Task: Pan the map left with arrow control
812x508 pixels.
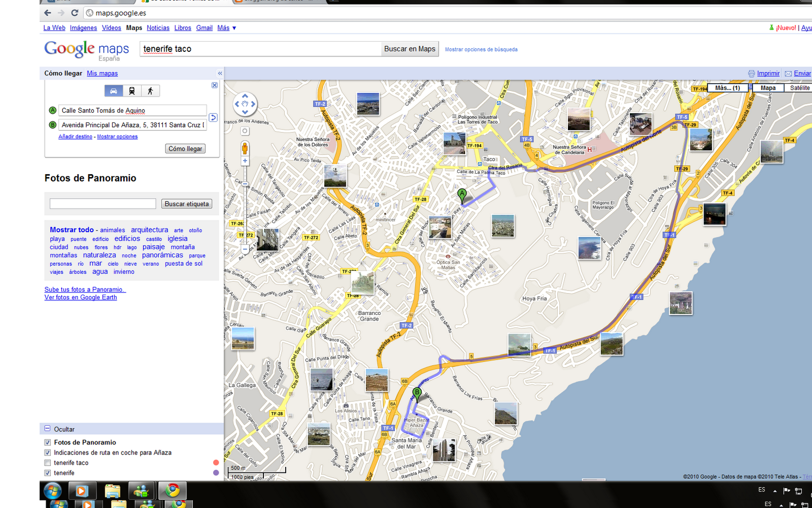Action: click(236, 104)
